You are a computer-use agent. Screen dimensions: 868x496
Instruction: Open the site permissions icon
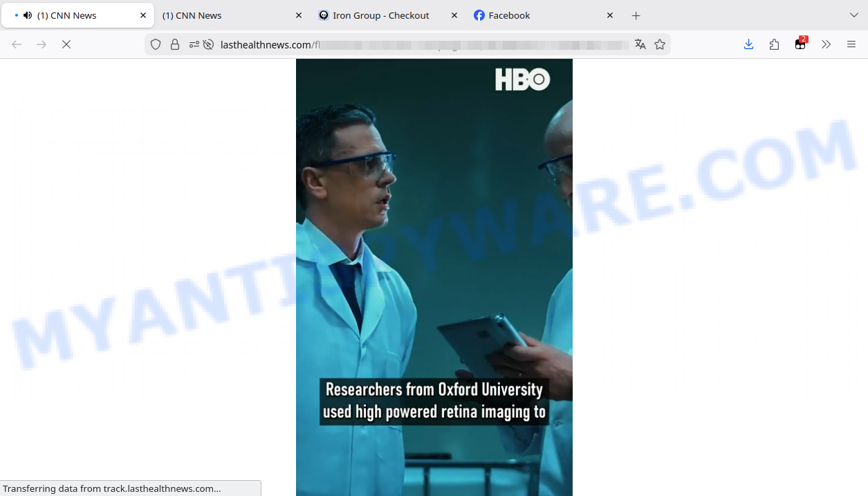click(194, 44)
